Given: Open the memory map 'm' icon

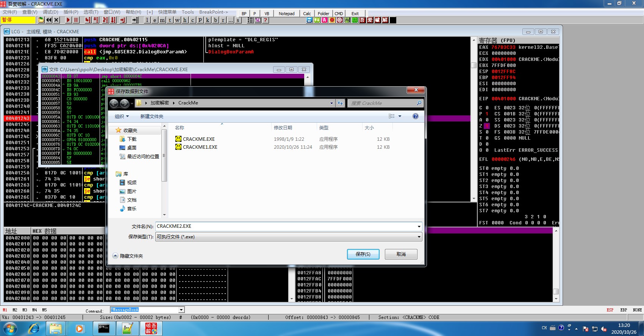Looking at the screenshot, I should click(x=162, y=20).
